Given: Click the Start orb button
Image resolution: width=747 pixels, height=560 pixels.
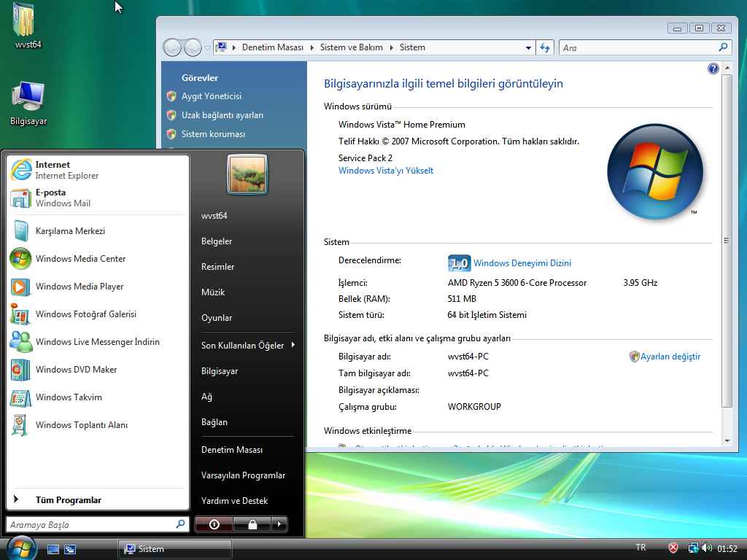Looking at the screenshot, I should coord(21,548).
